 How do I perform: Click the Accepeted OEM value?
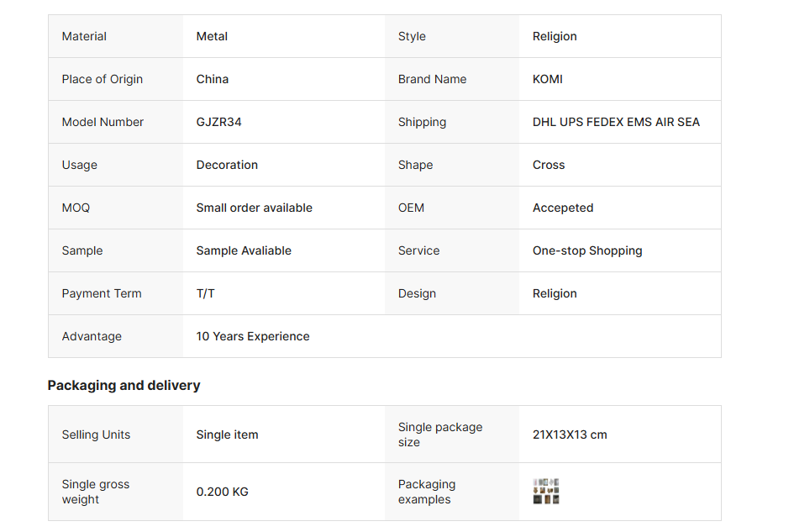[563, 208]
